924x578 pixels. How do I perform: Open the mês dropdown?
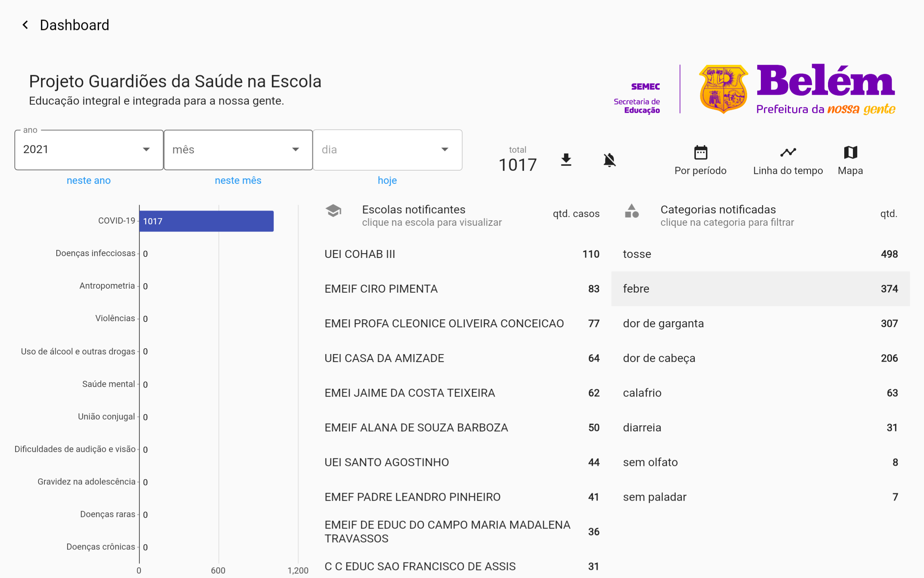pos(238,150)
